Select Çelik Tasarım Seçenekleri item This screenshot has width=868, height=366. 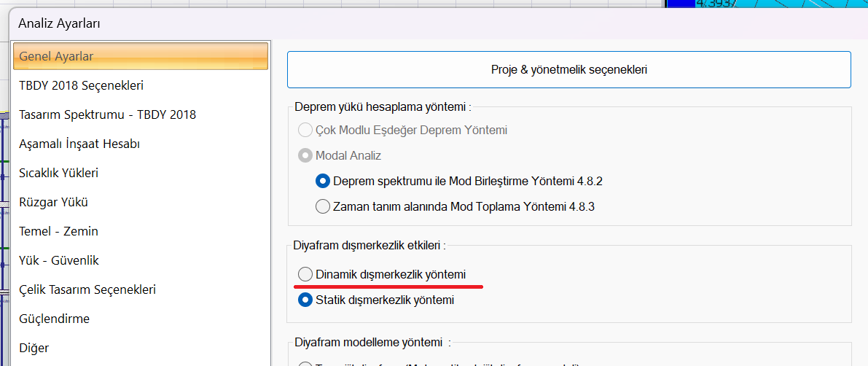click(87, 289)
